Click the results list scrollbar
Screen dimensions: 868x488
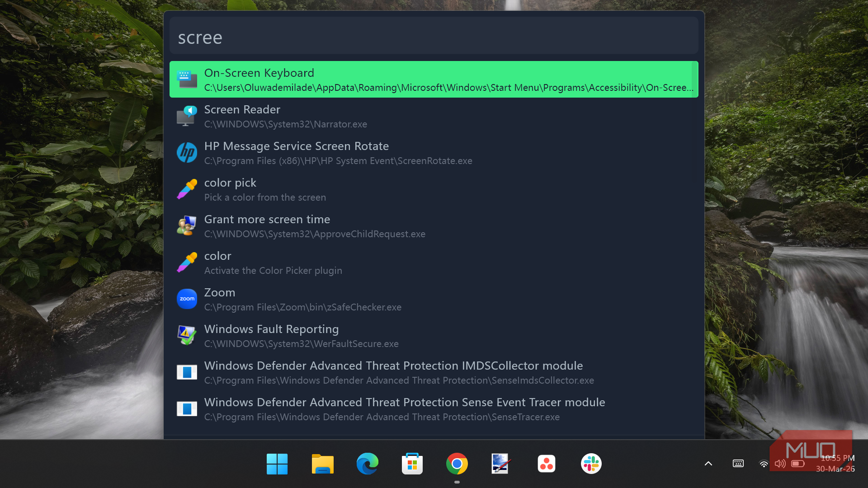[695, 80]
